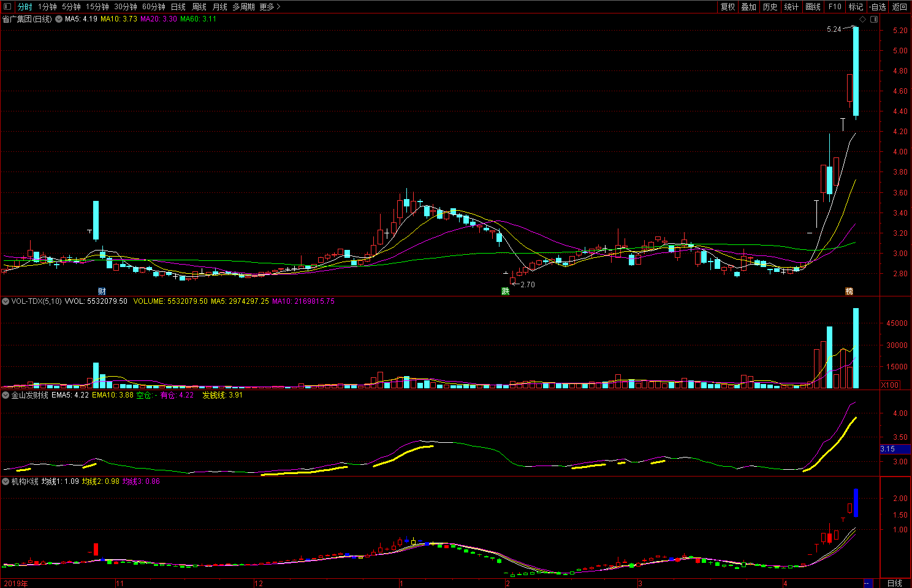Click the MA20: 3.30 label
Screen dimensions: 912x588
coord(159,19)
